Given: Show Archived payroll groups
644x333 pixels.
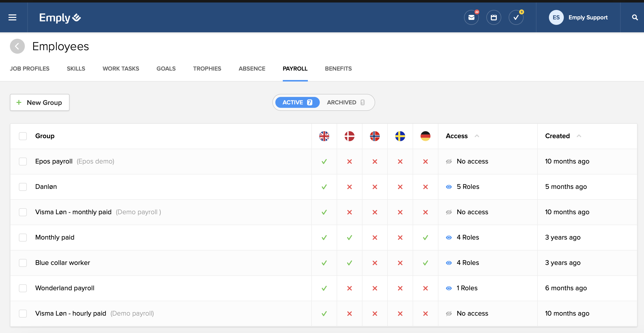Looking at the screenshot, I should coord(346,103).
